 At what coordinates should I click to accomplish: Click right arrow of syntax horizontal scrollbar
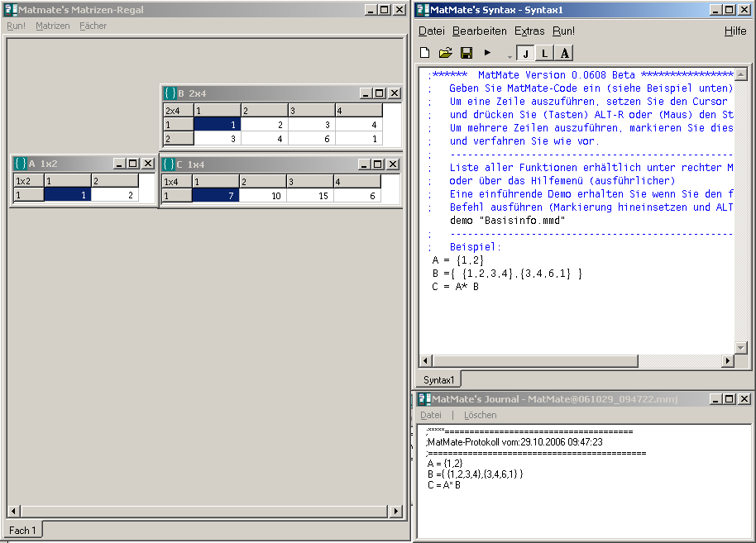[728, 361]
